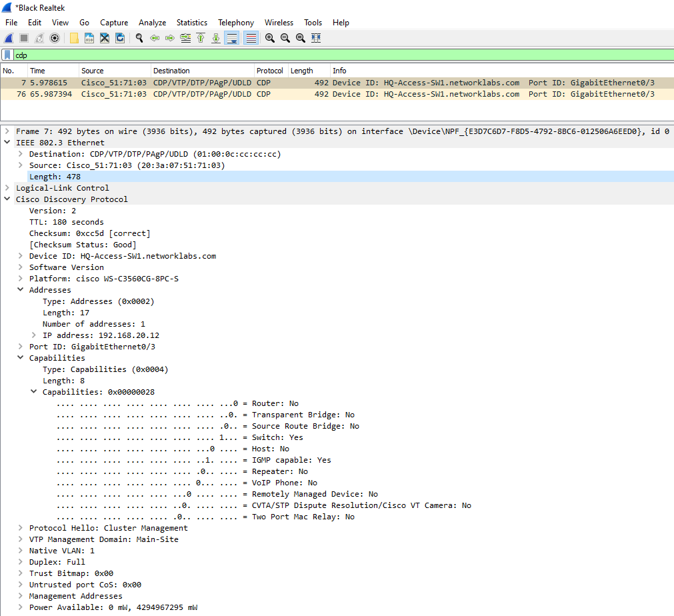
Task: Zoom in main window text
Action: pyautogui.click(x=270, y=38)
